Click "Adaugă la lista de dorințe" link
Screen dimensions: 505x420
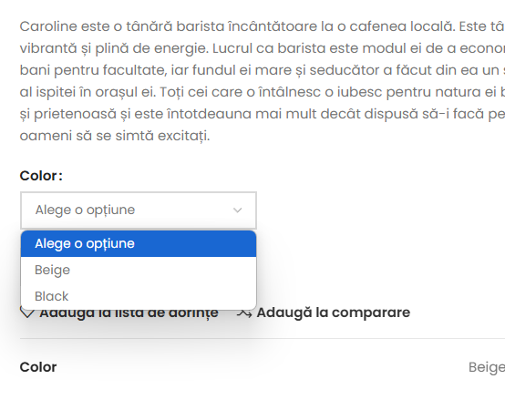coord(129,312)
